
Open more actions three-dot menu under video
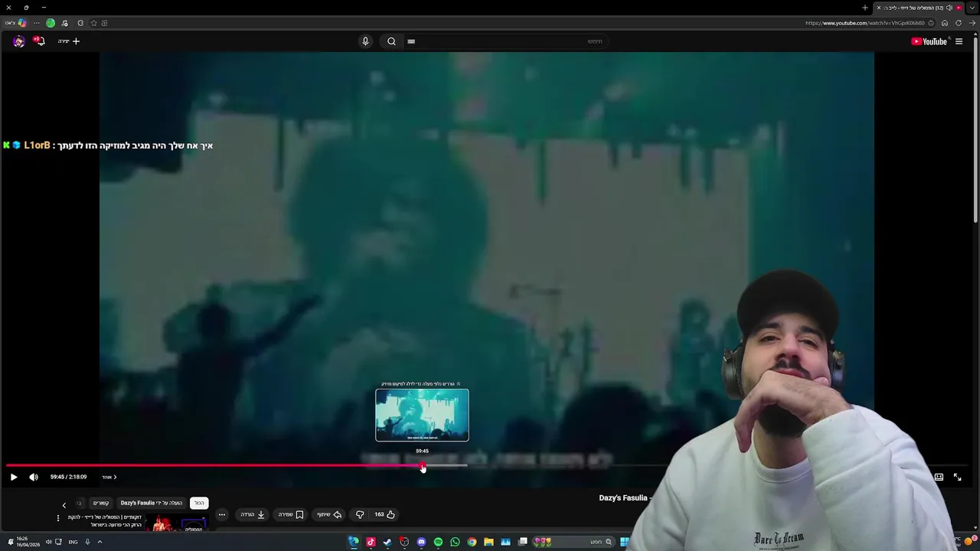(221, 514)
